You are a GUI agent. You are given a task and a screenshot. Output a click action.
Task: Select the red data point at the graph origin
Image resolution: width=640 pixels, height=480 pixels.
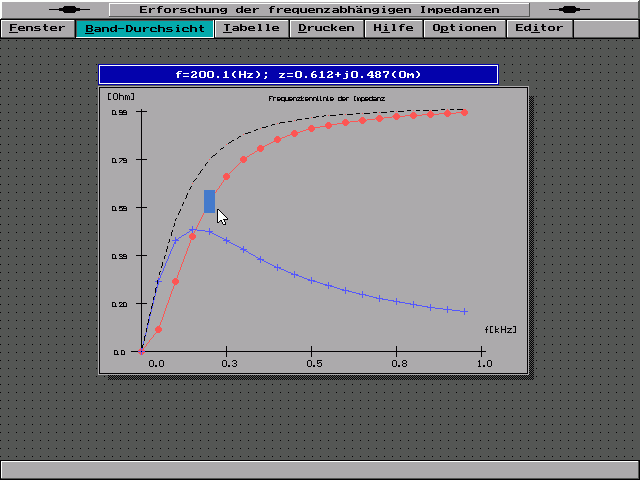[x=142, y=351]
